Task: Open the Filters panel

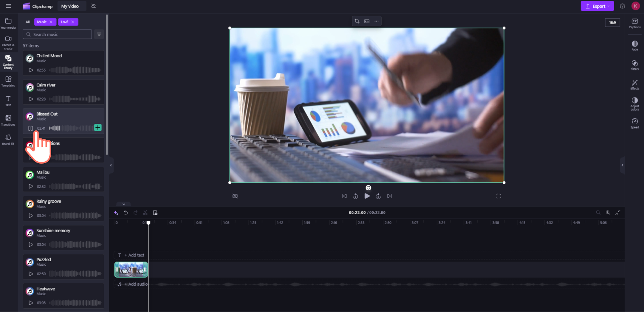Action: click(634, 65)
